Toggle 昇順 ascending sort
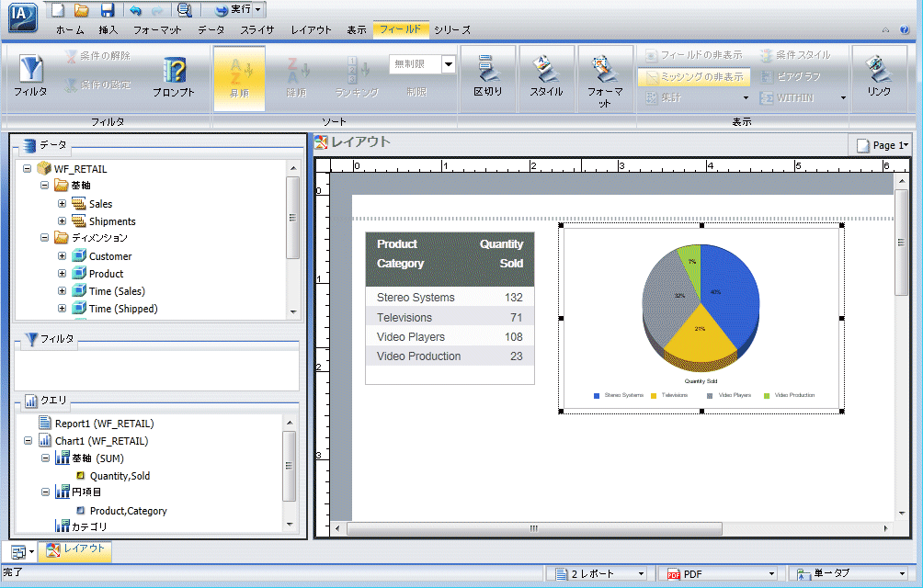Viewport: 923px width, 588px height. tap(240, 78)
